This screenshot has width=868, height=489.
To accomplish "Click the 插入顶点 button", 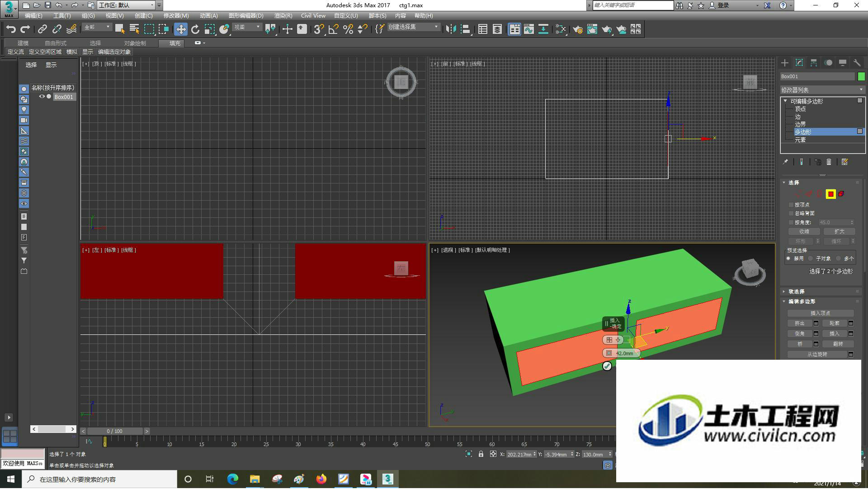I will 821,313.
